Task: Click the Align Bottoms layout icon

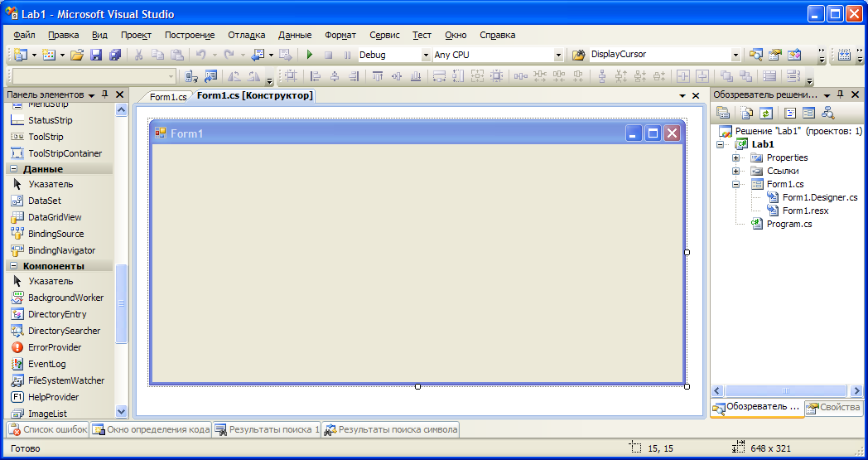Action: 415,76
